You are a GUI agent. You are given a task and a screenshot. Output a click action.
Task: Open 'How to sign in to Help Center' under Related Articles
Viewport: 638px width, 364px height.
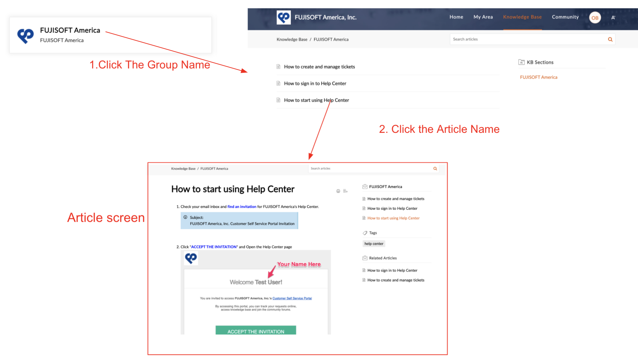tap(393, 271)
